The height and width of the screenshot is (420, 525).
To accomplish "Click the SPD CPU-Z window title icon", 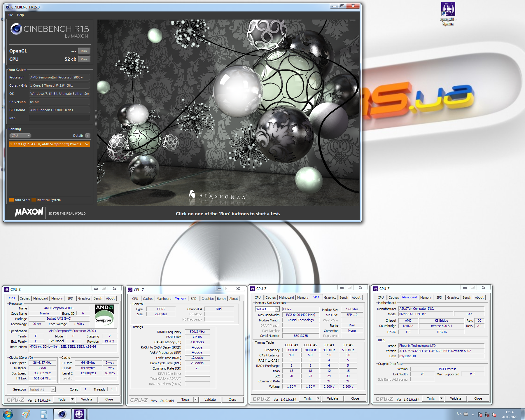I will (x=253, y=289).
